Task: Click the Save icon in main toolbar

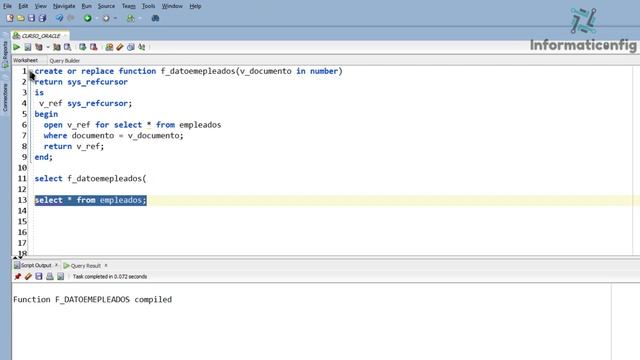Action: [31, 18]
